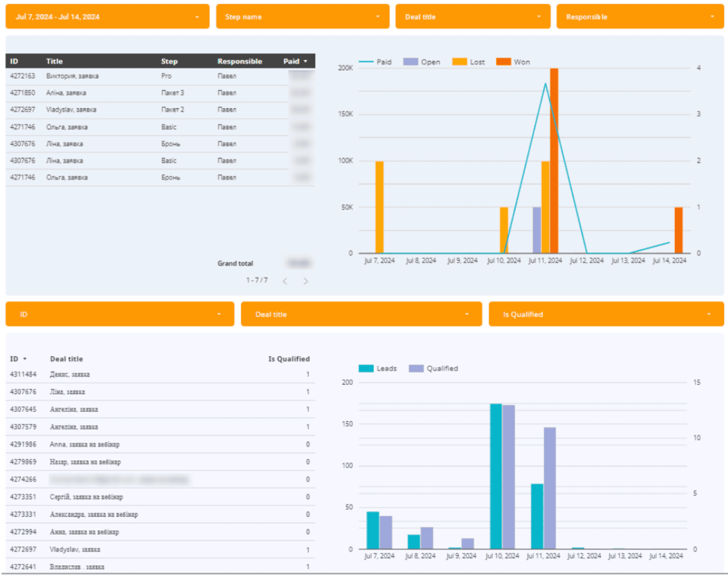
Task: Click the Won bar for Jul 11, 2024
Action: tap(554, 160)
